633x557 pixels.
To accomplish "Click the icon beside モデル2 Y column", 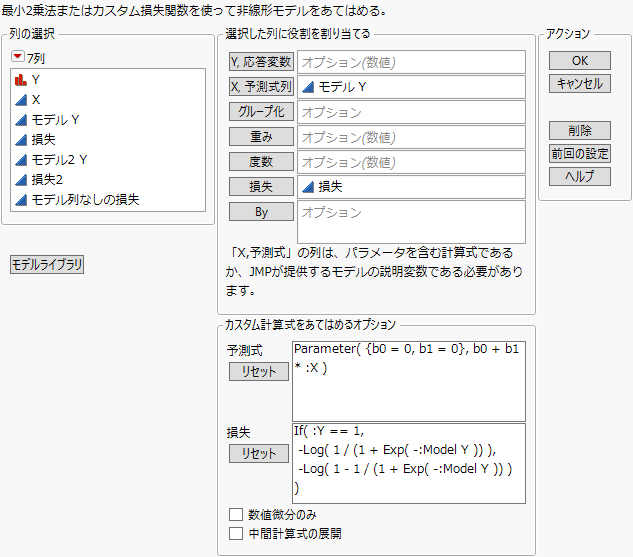I will [21, 160].
